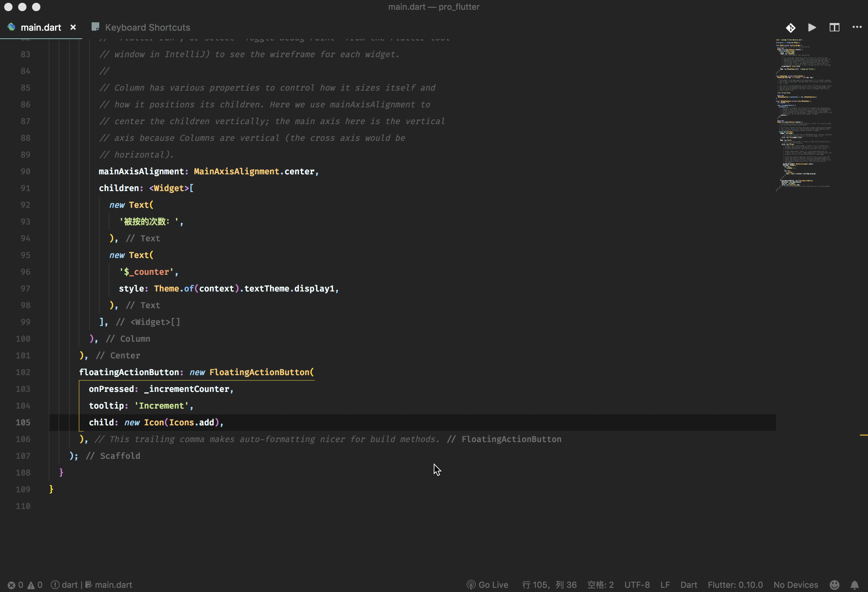This screenshot has width=868, height=592.
Task: Select the main.dart tab
Action: coord(41,27)
